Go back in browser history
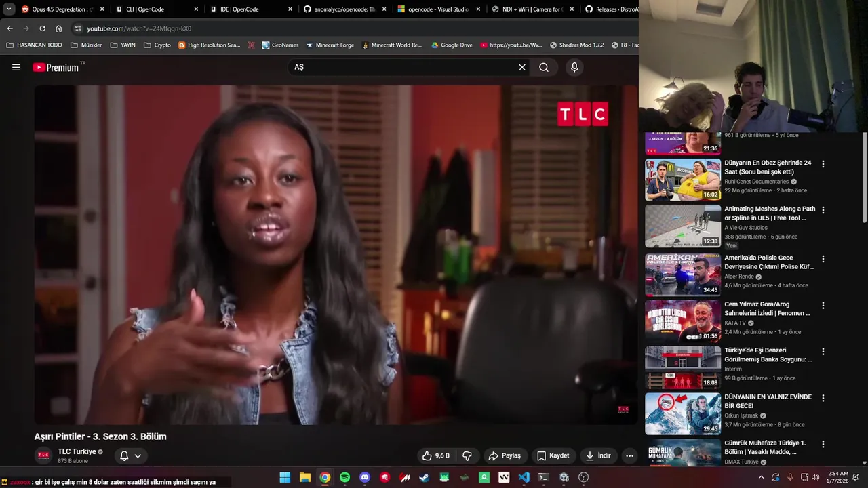Viewport: 868px width, 488px height. [x=9, y=28]
